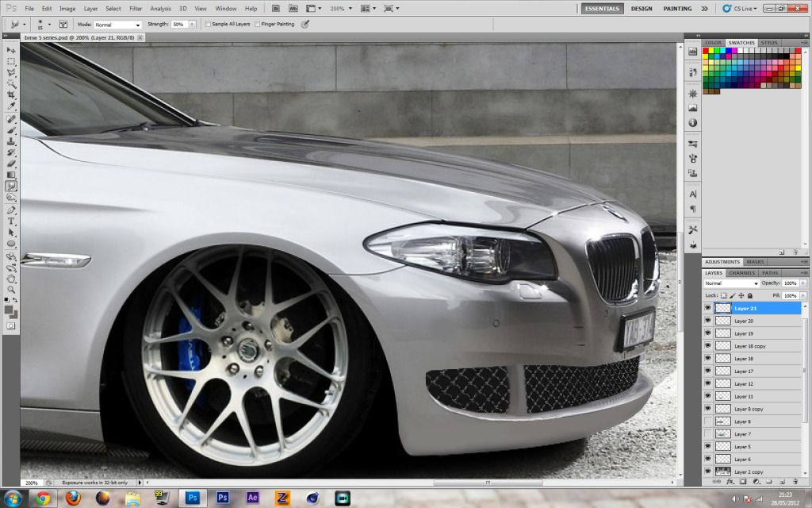Select the Type tool

[11, 221]
